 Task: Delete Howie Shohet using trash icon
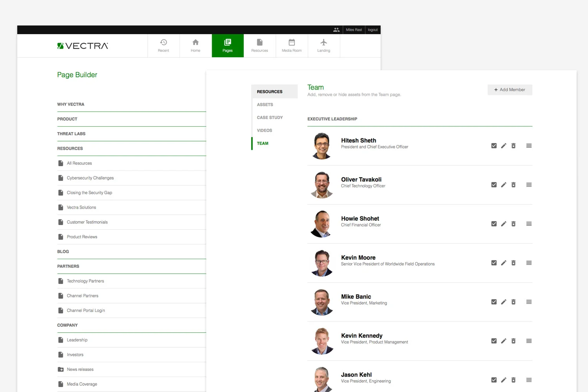(x=514, y=224)
